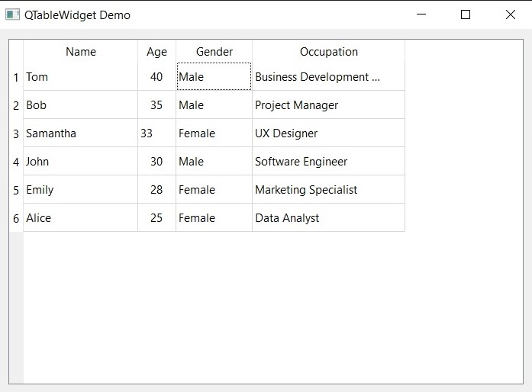Select the Bob name cell
532x392 pixels.
(80, 104)
